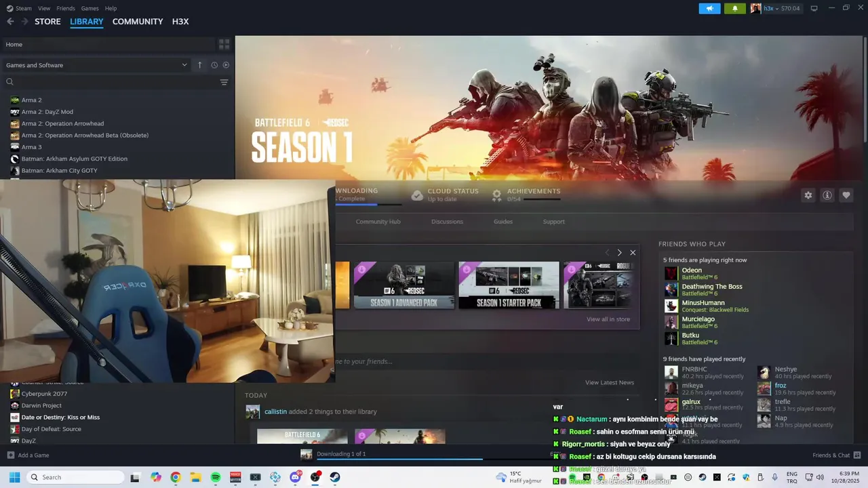Open the Support tab
Screen dimensions: 868x488
click(x=553, y=222)
